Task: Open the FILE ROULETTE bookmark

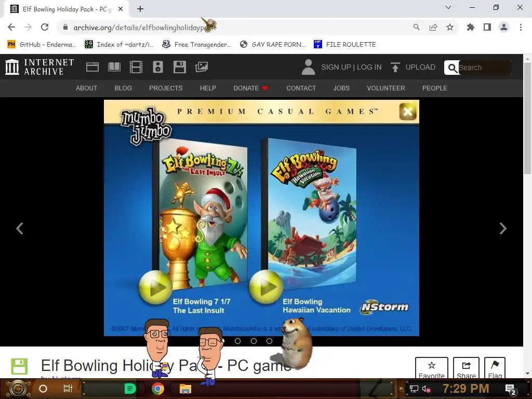Action: coord(345,45)
